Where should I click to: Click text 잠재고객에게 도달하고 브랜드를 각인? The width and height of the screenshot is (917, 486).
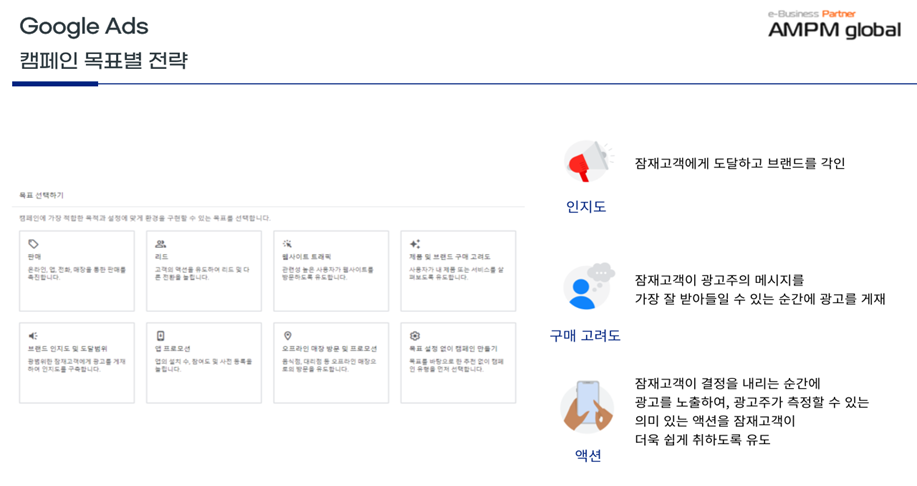(740, 163)
